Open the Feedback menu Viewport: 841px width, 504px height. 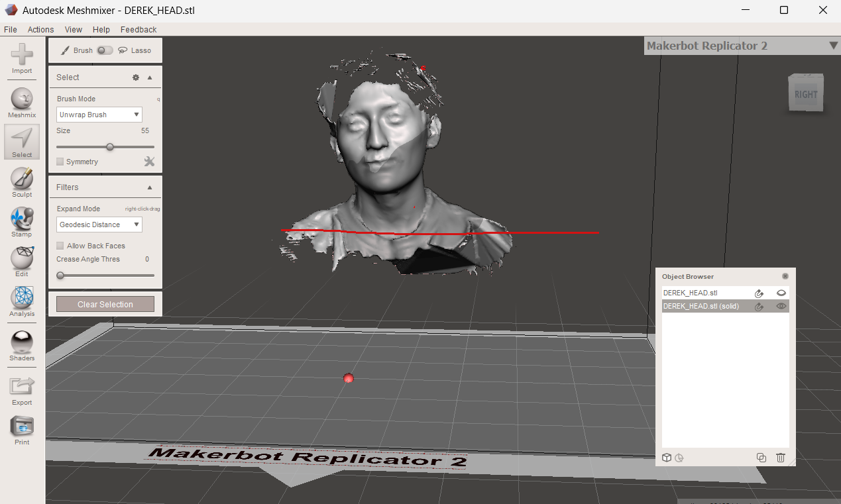[139, 30]
